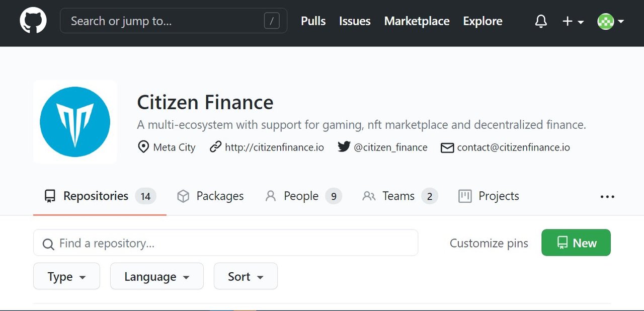Click the People person icon

coord(271,196)
